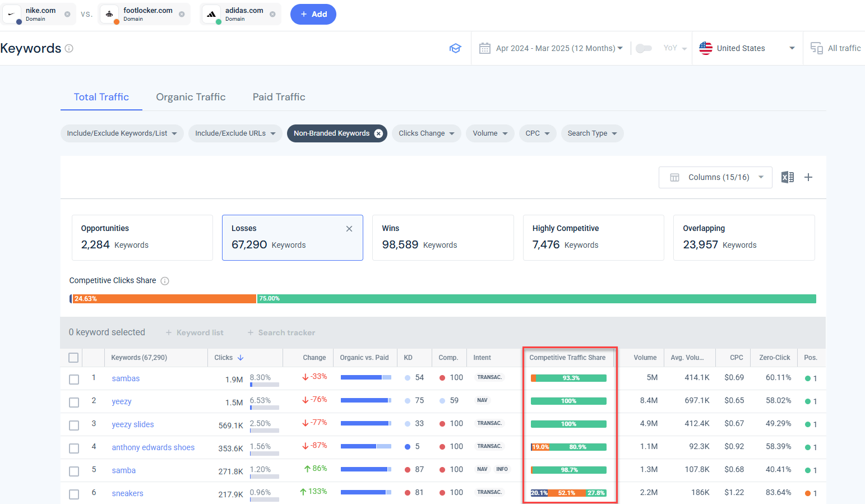Switch to Total Traffic tab
The image size is (865, 504).
point(101,97)
